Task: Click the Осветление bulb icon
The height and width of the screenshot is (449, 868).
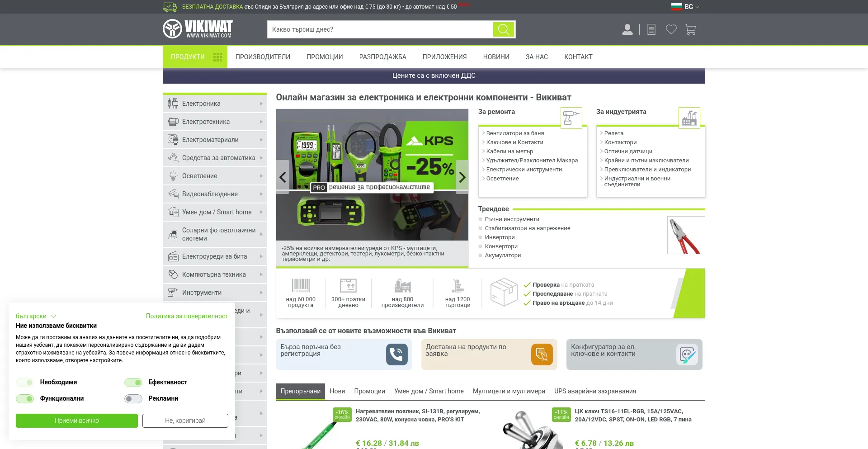Action: coord(173,176)
